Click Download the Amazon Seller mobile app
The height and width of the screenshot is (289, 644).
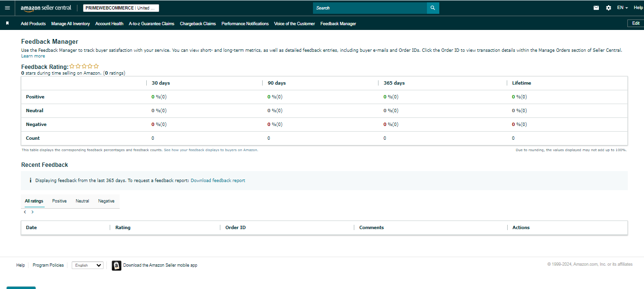(x=160, y=265)
